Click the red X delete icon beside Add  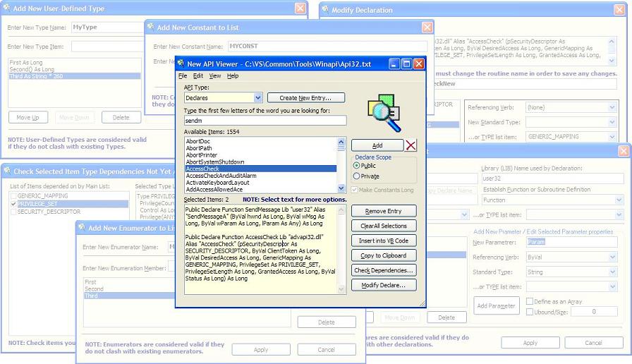coord(411,145)
